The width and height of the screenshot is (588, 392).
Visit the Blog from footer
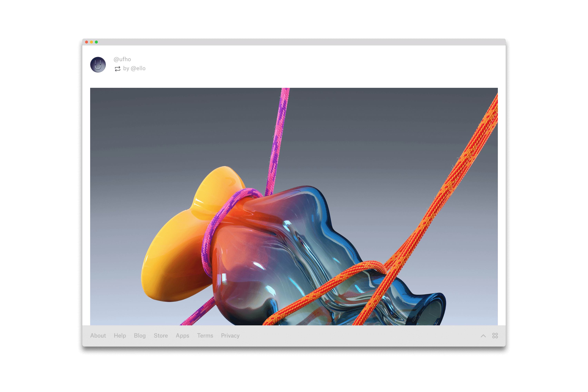tap(140, 336)
